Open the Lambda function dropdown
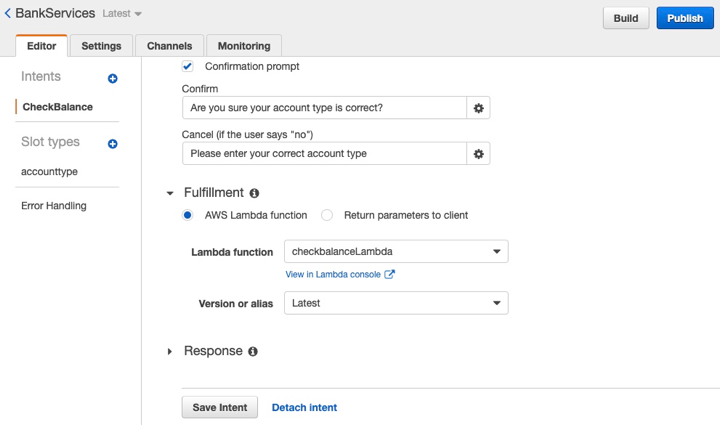The height and width of the screenshot is (425, 720). (x=396, y=252)
